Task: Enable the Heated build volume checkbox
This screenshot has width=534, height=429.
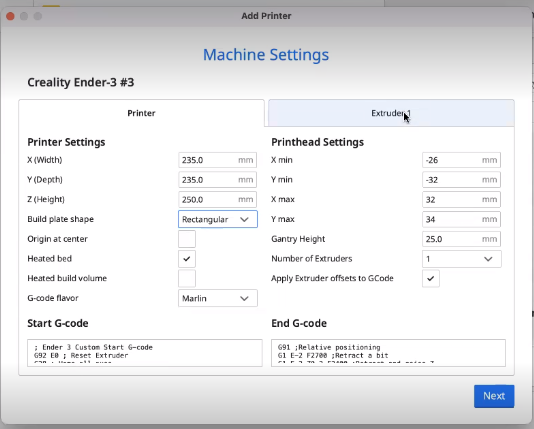Action: 187,279
